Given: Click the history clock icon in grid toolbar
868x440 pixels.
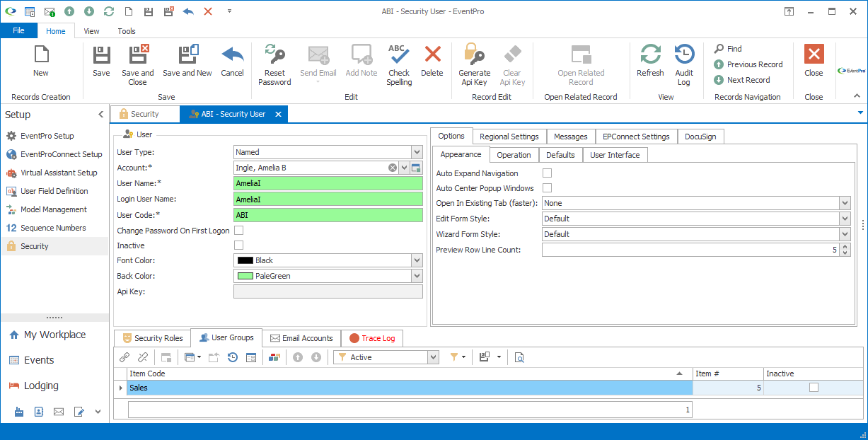Looking at the screenshot, I should 233,357.
